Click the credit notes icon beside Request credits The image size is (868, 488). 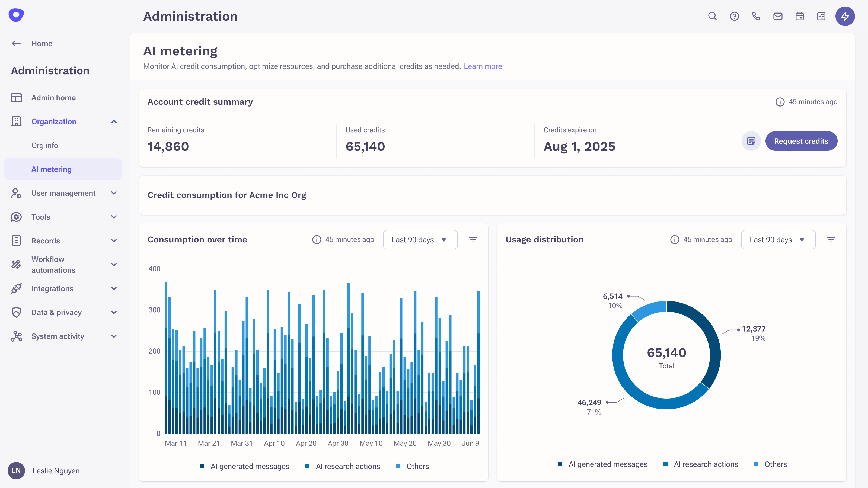751,141
